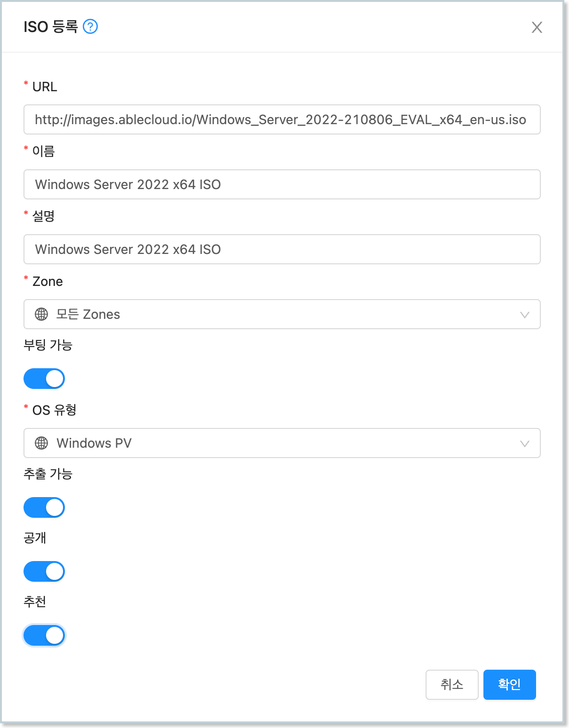Click the help icon next to ISO 등록 title
The width and height of the screenshot is (569, 728).
pyautogui.click(x=90, y=27)
